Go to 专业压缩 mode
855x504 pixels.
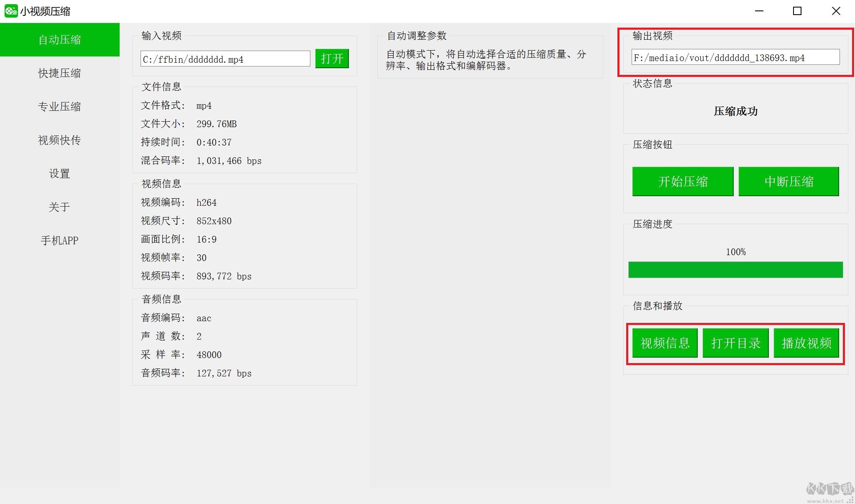(59, 107)
